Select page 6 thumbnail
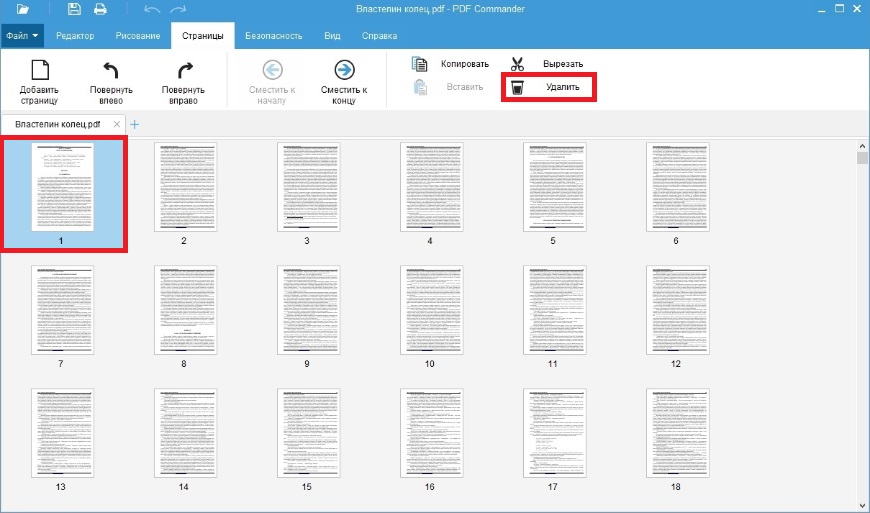Screen dimensions: 870x513 677,187
